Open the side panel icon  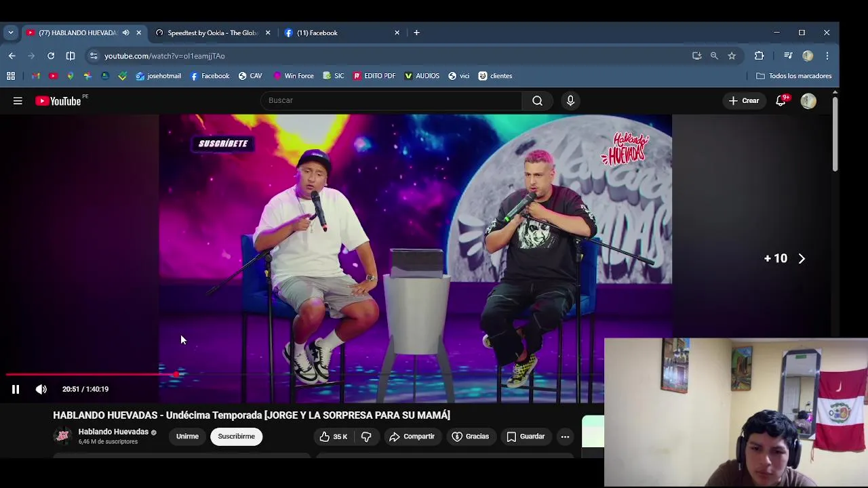71,56
